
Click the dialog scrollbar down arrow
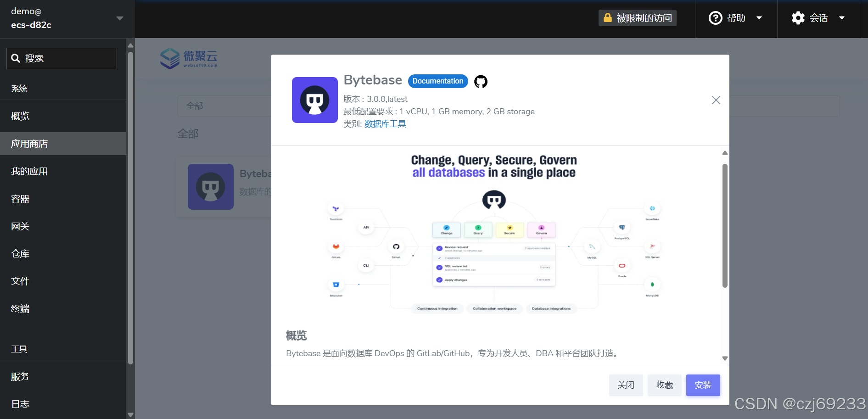pos(725,358)
